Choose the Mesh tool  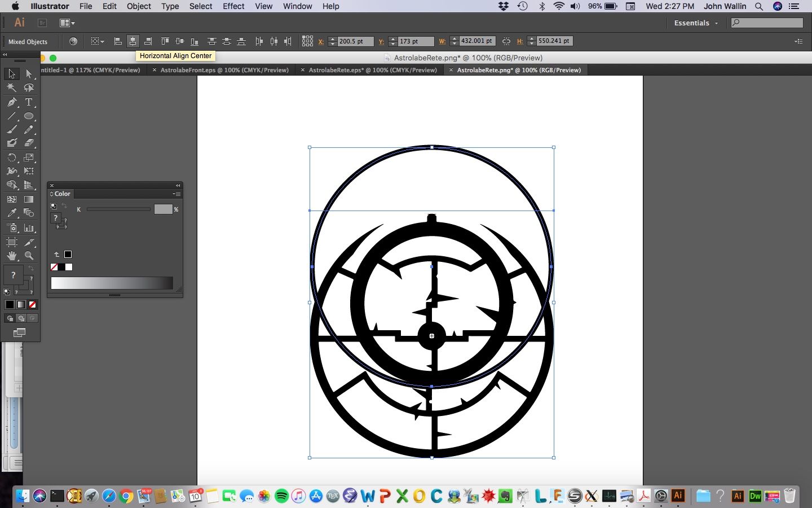12,199
